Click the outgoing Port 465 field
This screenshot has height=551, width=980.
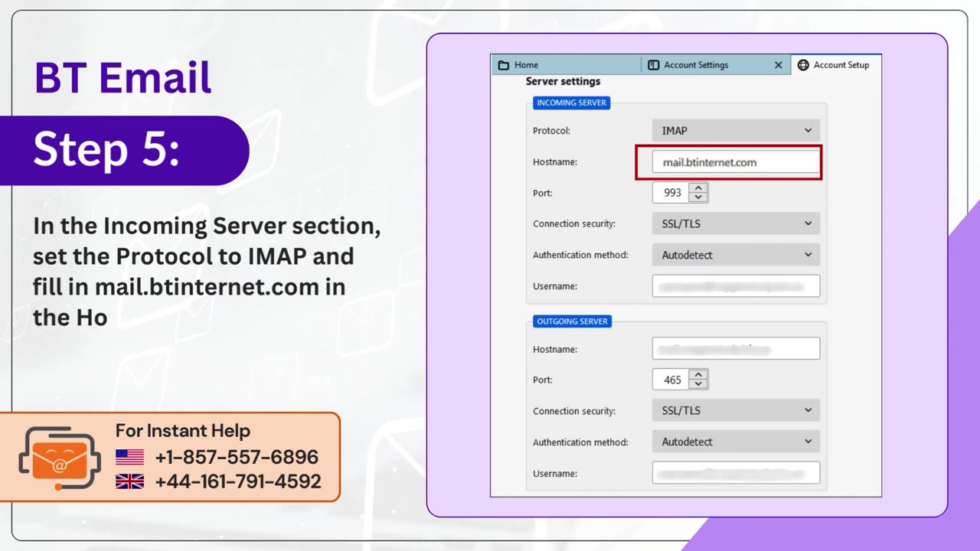(671, 380)
